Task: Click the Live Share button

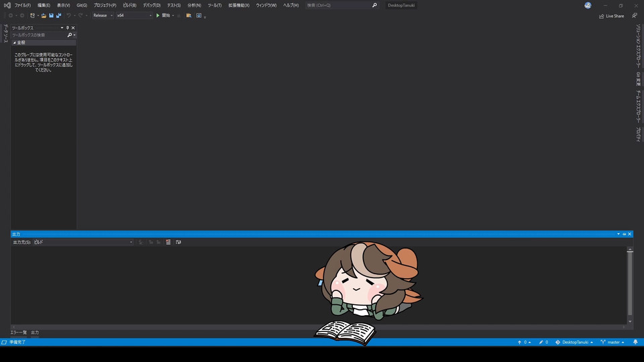Action: tap(612, 16)
